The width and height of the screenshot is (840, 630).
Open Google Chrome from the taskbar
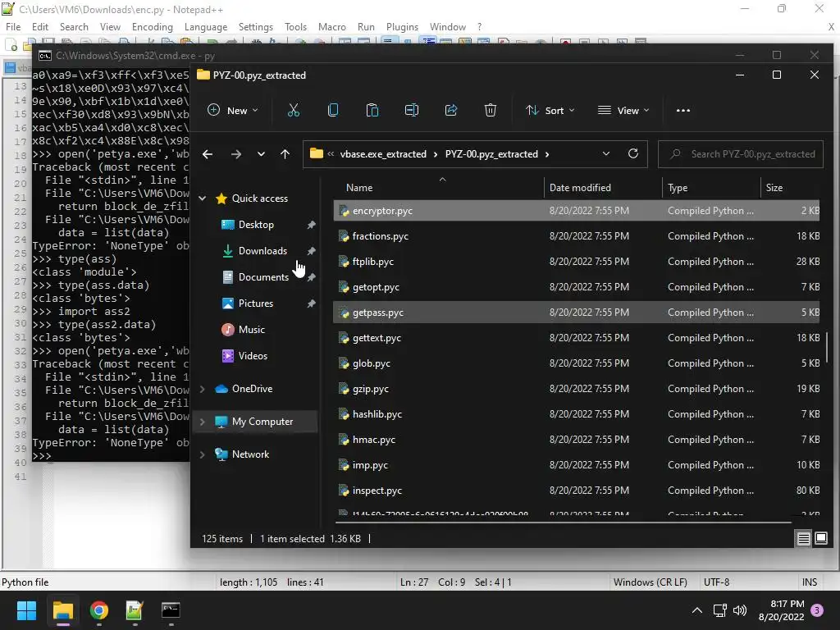98,610
